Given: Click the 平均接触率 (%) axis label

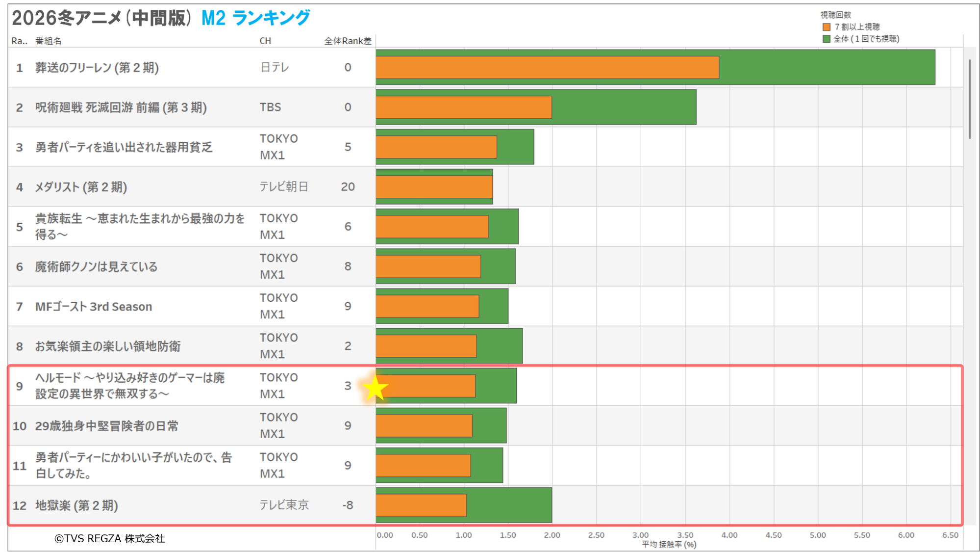Looking at the screenshot, I should pos(669,544).
